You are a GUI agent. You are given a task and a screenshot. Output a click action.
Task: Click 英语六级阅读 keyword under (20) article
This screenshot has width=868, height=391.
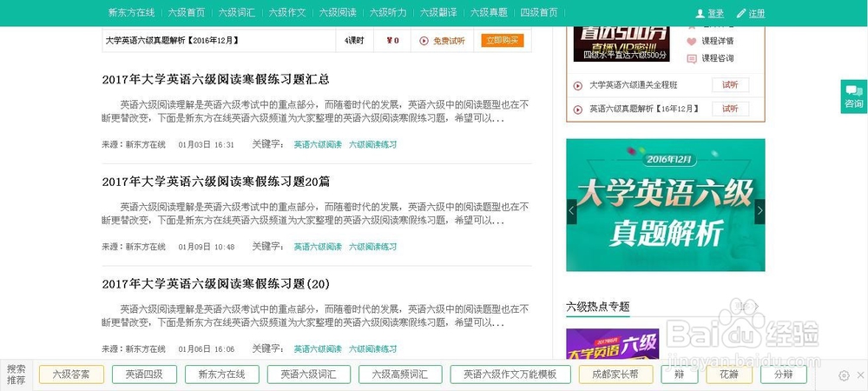coord(318,349)
